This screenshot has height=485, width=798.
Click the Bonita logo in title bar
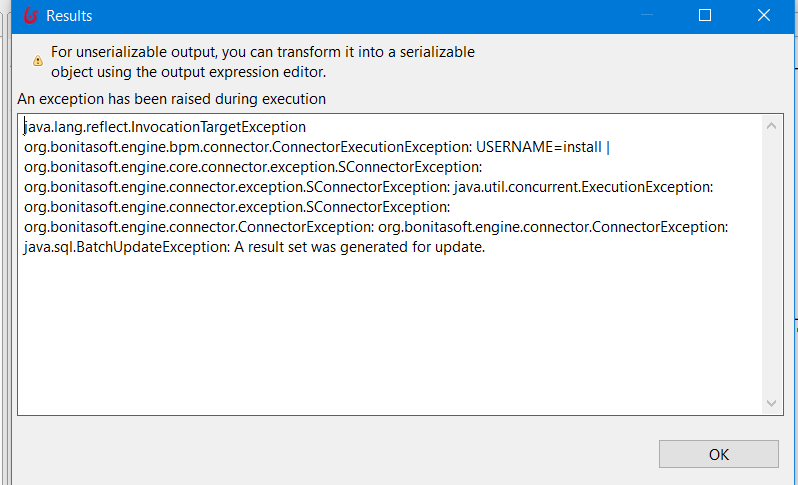[x=30, y=16]
